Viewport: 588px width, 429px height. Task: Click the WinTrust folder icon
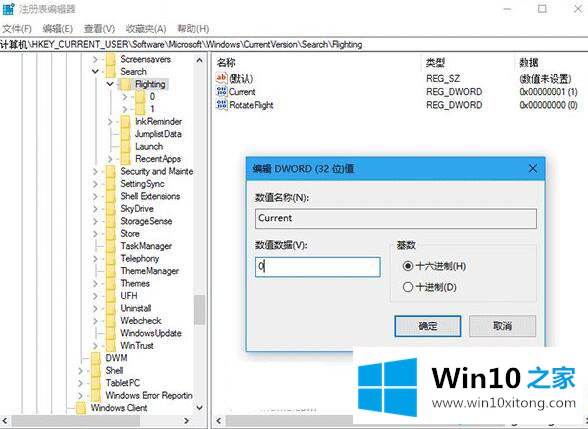tap(111, 345)
